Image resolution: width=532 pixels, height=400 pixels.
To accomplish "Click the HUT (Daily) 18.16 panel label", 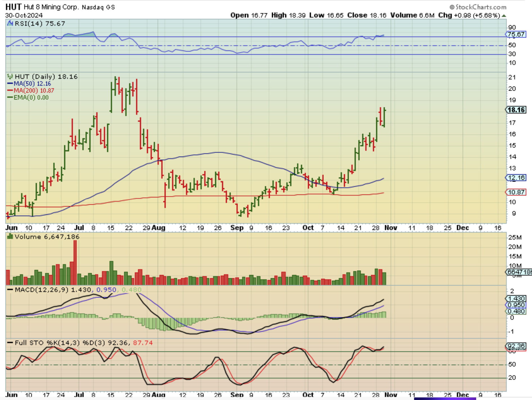I will (46, 76).
